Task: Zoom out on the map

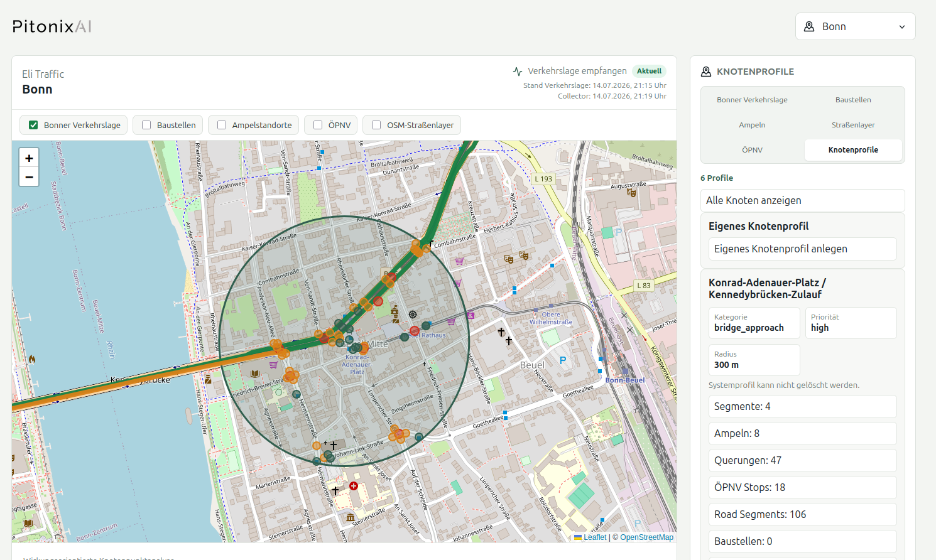Action: [29, 177]
